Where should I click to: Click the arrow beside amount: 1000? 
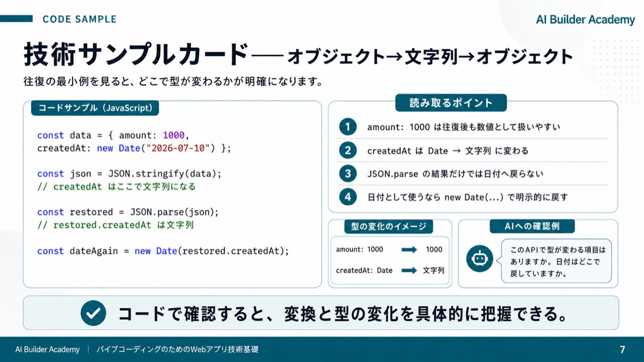click(409, 250)
